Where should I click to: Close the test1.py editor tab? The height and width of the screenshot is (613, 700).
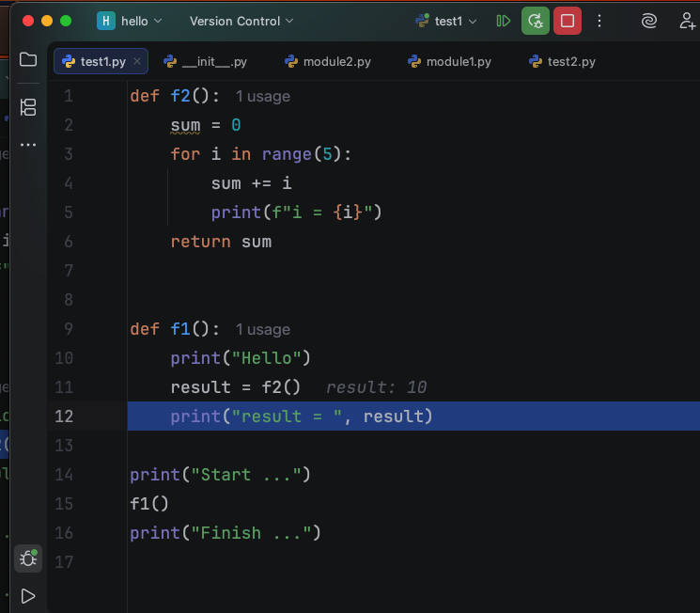tap(137, 62)
